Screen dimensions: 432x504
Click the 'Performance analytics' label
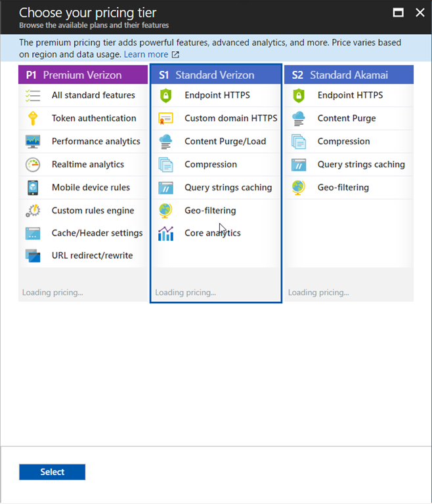pyautogui.click(x=96, y=142)
